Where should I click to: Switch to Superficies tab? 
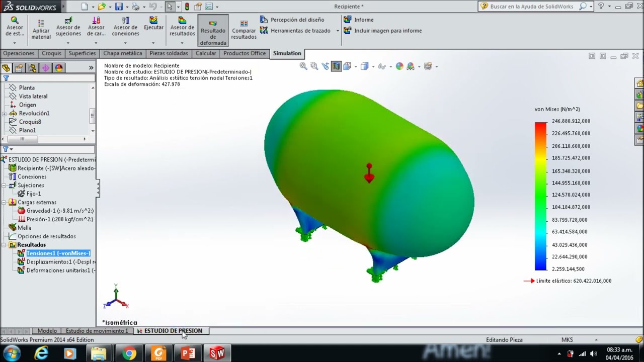[x=82, y=53]
